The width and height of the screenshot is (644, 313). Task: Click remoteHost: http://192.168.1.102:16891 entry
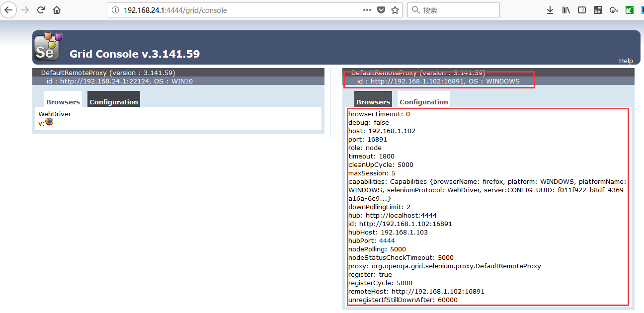(x=416, y=291)
